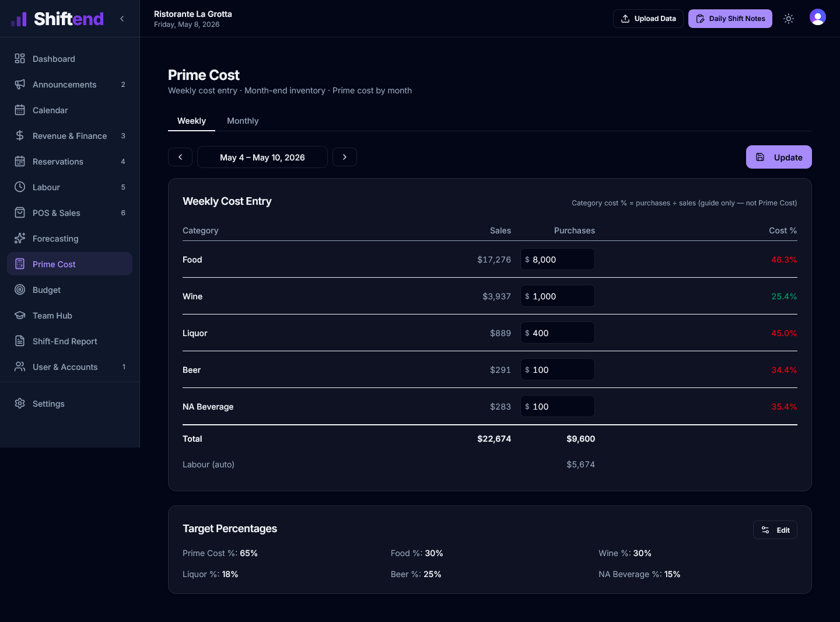Edit the NA Beverage purchases input
The width and height of the screenshot is (840, 622).
coord(558,406)
